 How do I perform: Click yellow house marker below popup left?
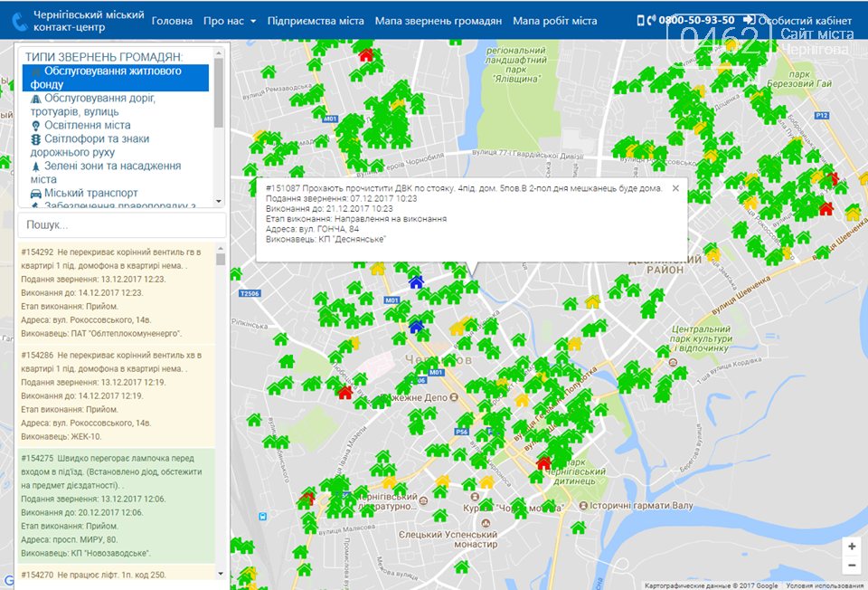[378, 269]
